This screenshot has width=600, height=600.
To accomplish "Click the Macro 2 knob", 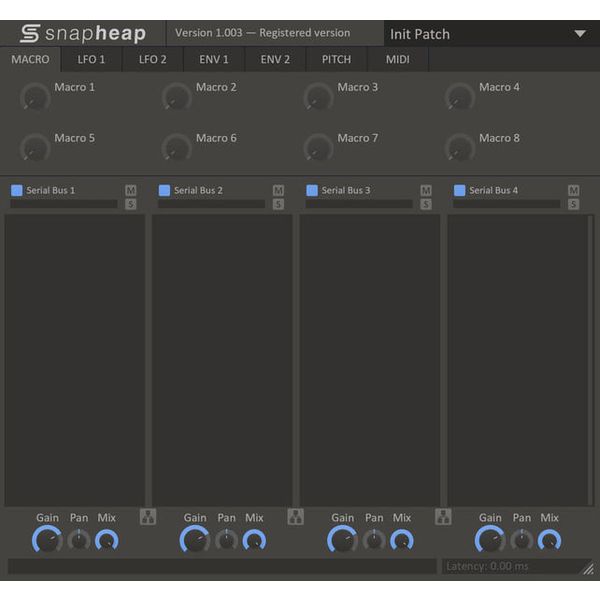I will [x=176, y=97].
